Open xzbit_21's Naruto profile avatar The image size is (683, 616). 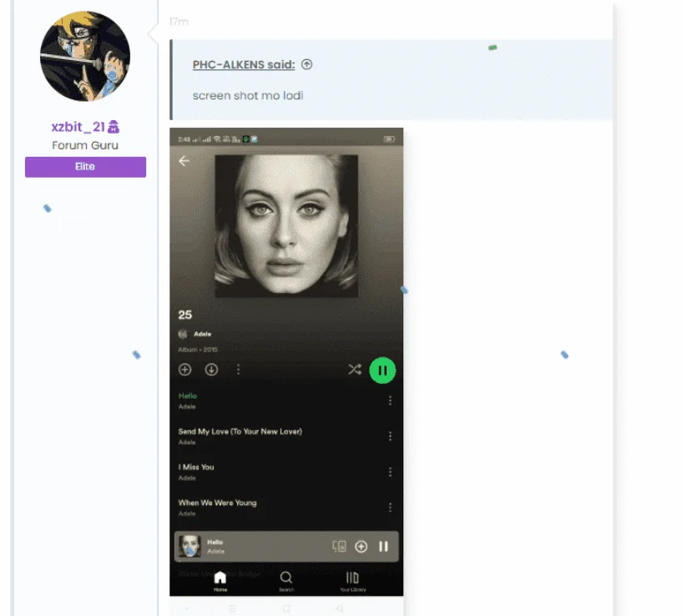(x=85, y=56)
